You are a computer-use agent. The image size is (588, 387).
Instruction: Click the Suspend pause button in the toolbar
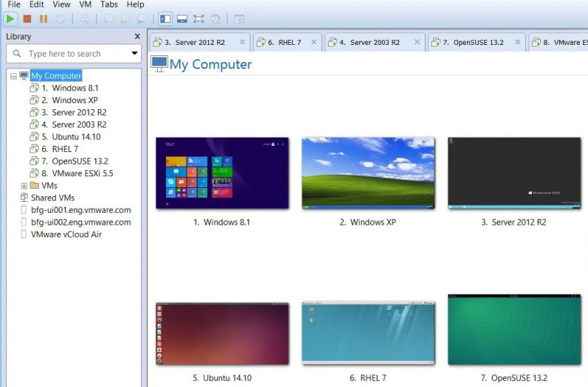(x=44, y=19)
